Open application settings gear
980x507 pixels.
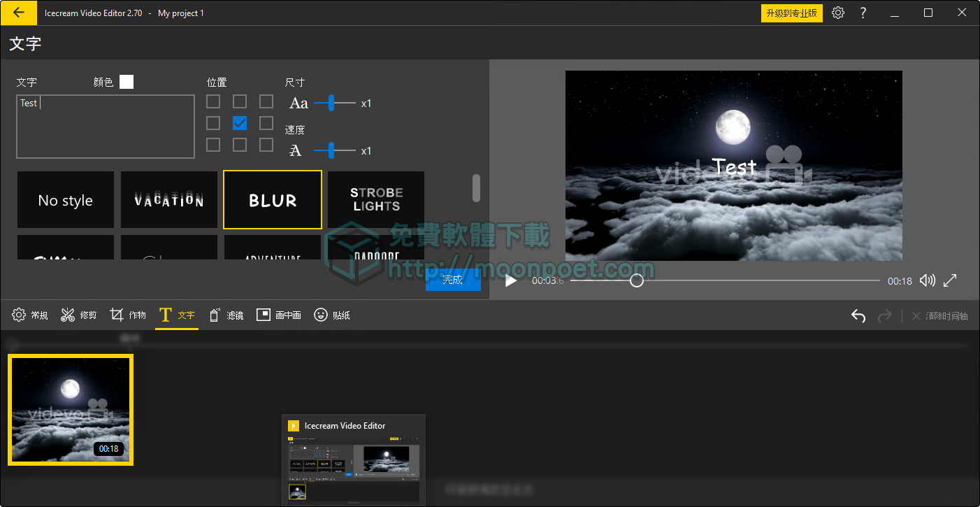click(838, 13)
